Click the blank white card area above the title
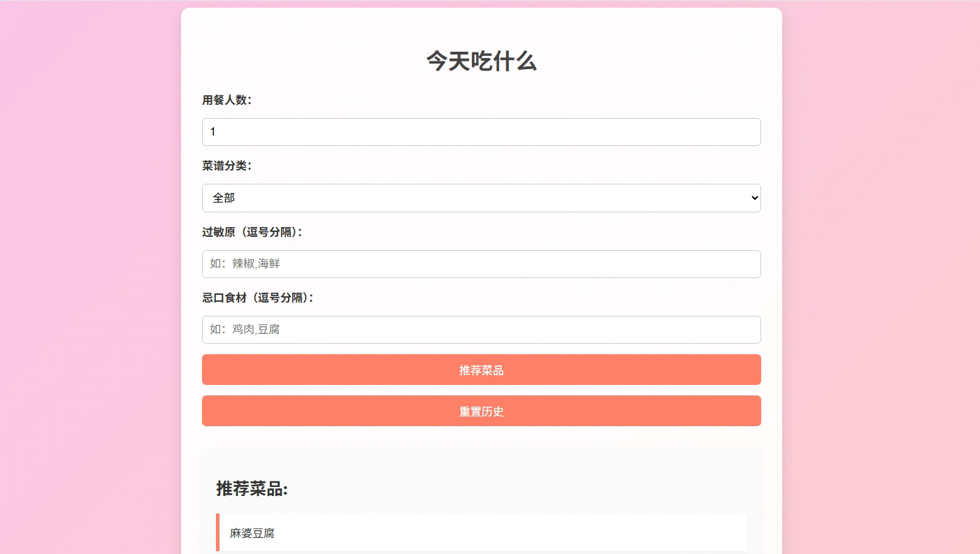The height and width of the screenshot is (554, 980). [481, 28]
